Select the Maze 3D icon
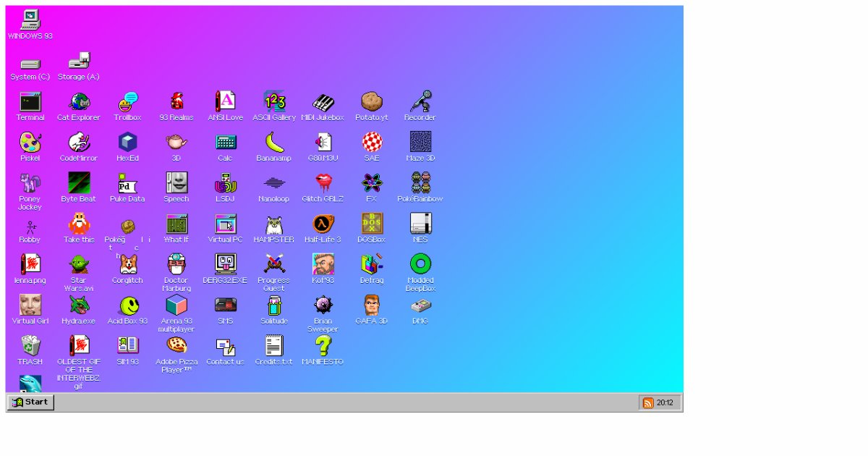This screenshot has height=456, width=868. [x=420, y=143]
